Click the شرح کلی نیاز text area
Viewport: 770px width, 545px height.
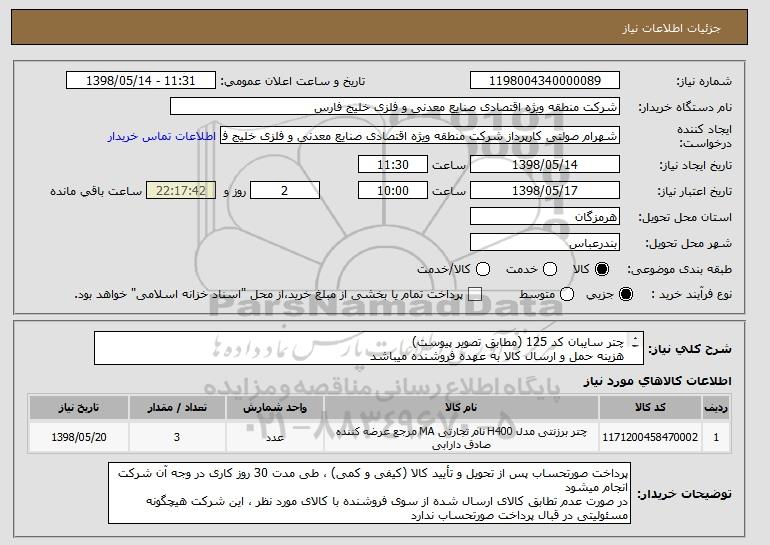coord(369,348)
